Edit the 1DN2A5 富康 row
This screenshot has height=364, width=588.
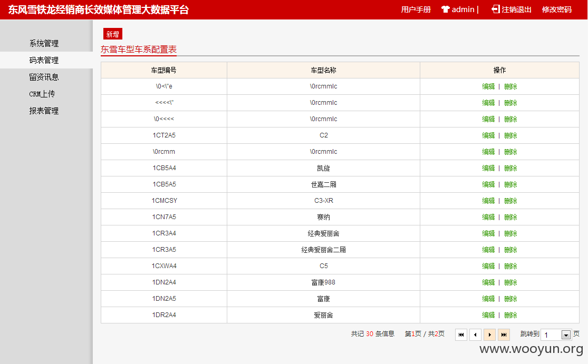click(488, 299)
